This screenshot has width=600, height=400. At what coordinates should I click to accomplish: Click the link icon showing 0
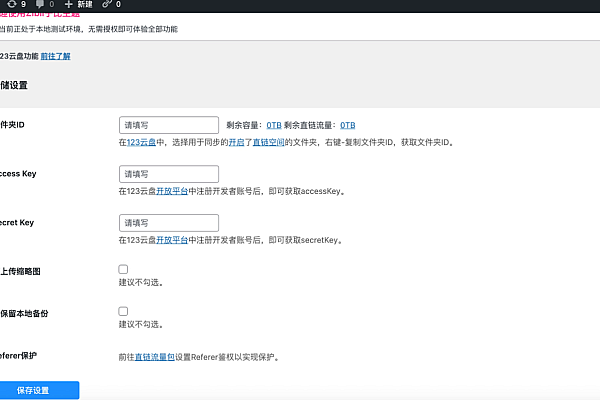click(x=111, y=4)
